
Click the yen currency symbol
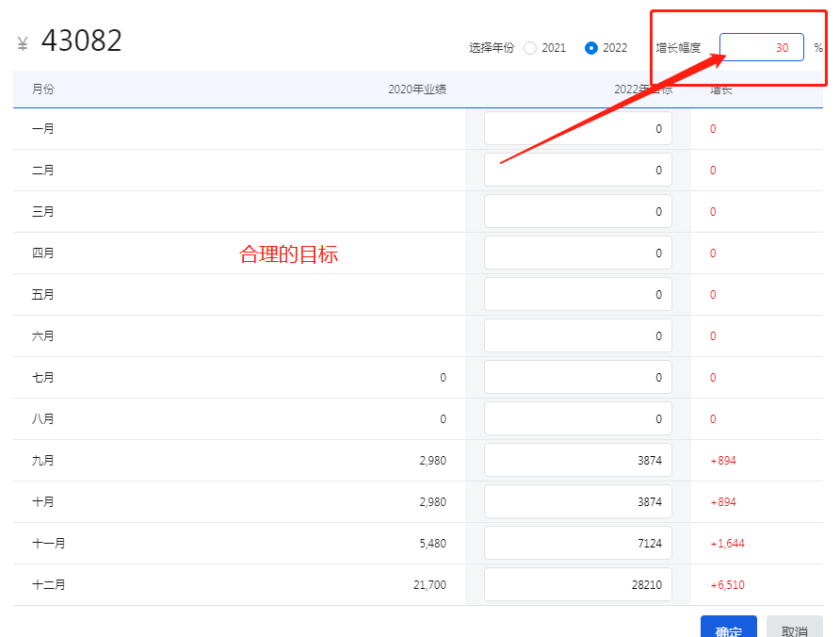[x=23, y=43]
